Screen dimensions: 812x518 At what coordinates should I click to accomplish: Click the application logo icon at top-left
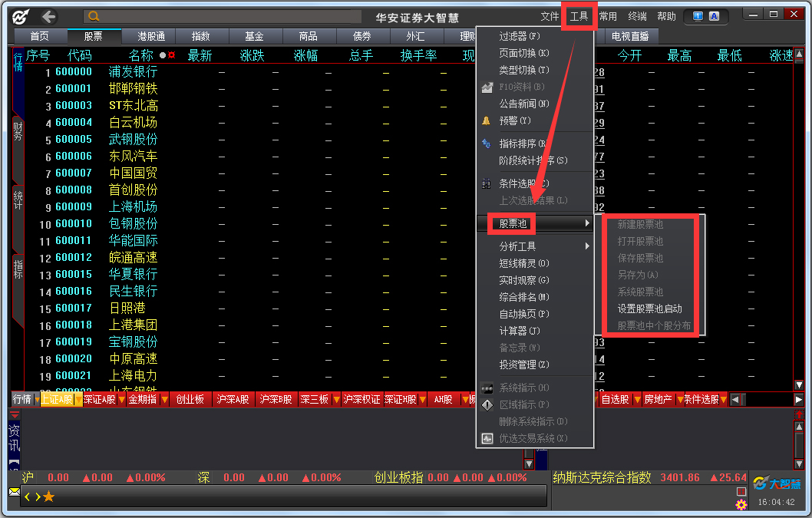click(20, 17)
